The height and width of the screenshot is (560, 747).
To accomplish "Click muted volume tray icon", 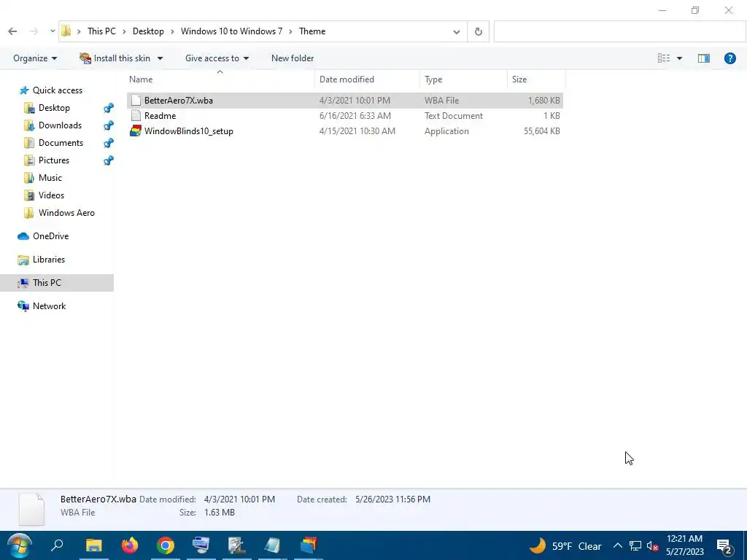I will point(652,546).
